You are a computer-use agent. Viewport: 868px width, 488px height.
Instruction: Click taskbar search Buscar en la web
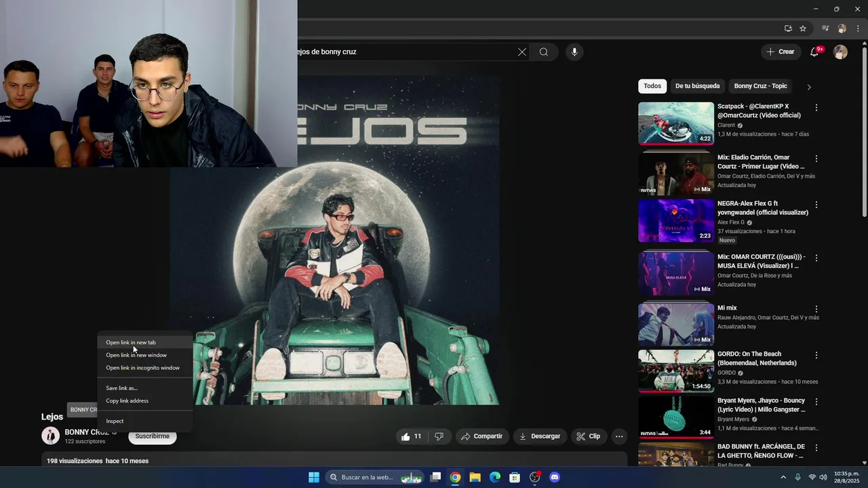tap(376, 477)
